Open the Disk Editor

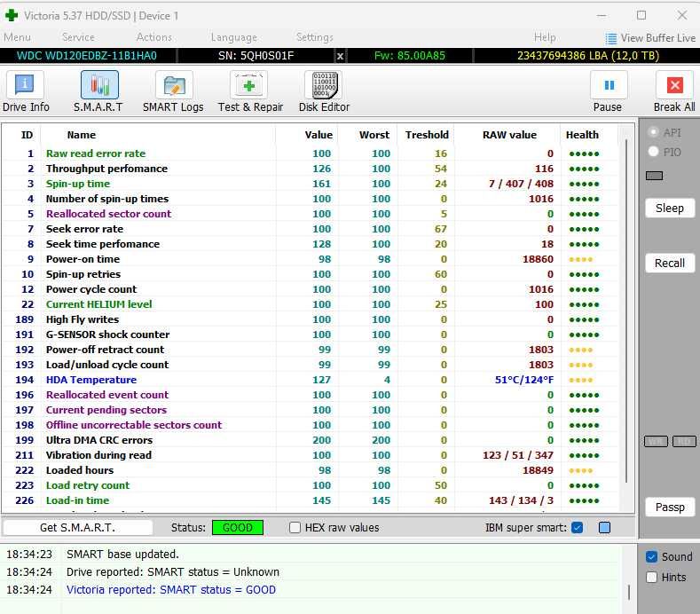[x=324, y=92]
